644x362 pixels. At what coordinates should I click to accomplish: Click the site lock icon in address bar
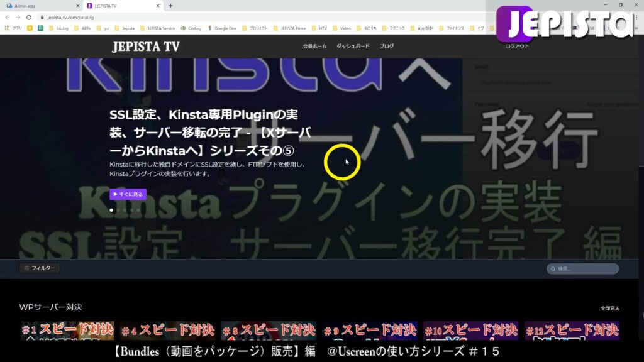42,18
